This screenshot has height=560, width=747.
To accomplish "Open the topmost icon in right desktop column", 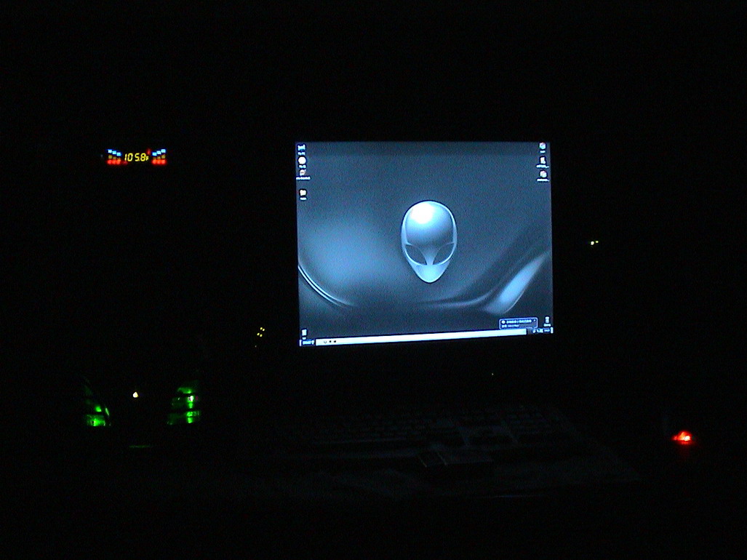I will click(x=543, y=147).
